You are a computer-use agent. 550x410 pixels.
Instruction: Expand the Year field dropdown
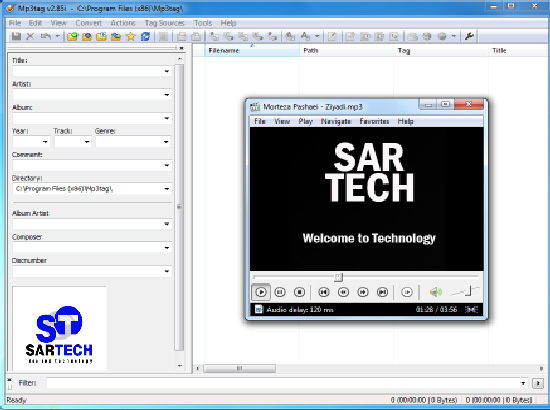coord(45,142)
